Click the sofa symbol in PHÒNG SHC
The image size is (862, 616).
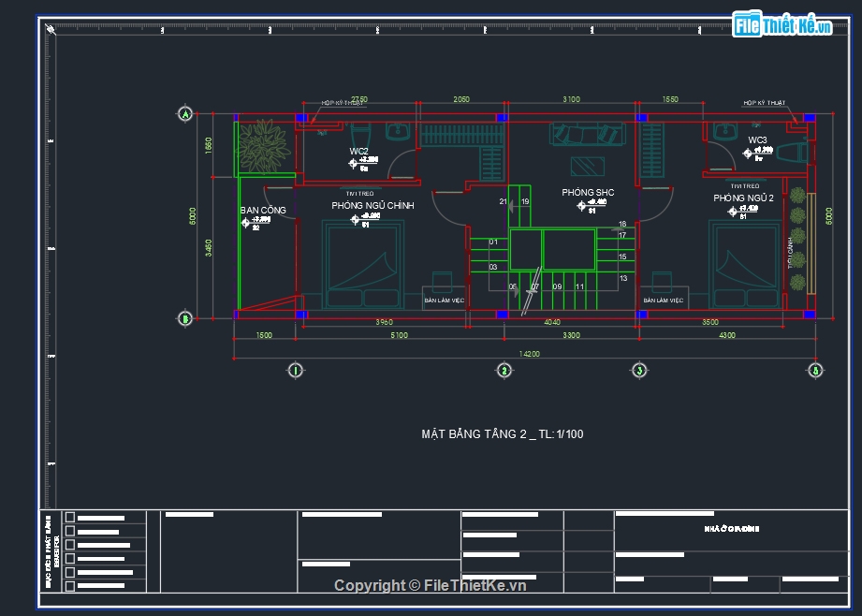(x=588, y=134)
